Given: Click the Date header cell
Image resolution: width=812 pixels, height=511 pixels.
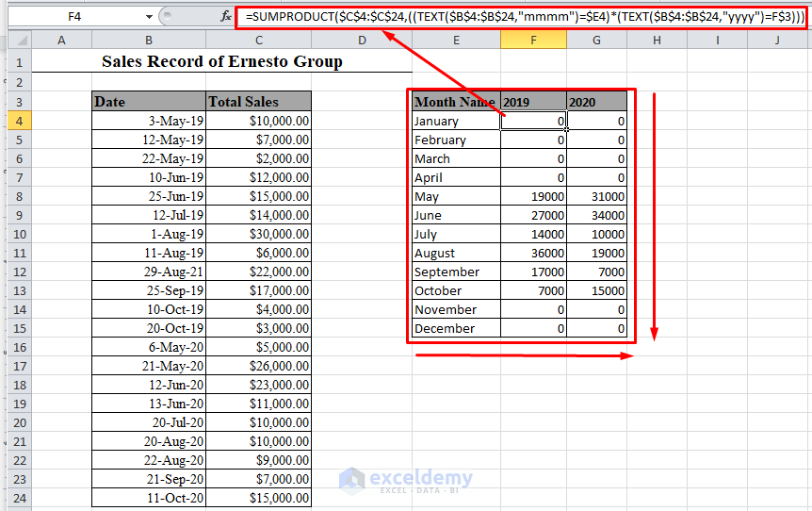Looking at the screenshot, I should [149, 102].
